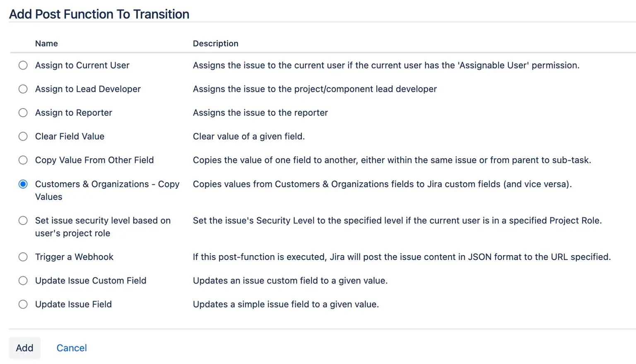Click the Assign to Reporter label
Screen dimensions: 636x364
(74, 113)
